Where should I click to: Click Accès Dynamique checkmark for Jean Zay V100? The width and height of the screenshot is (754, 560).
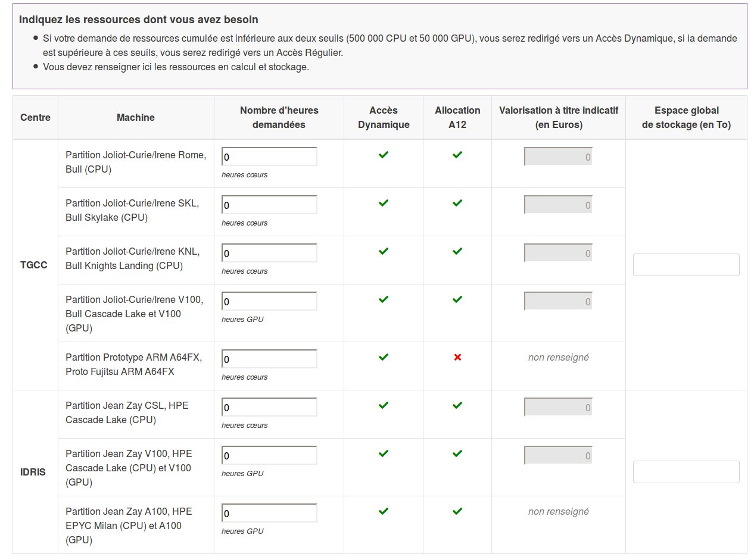pos(384,453)
